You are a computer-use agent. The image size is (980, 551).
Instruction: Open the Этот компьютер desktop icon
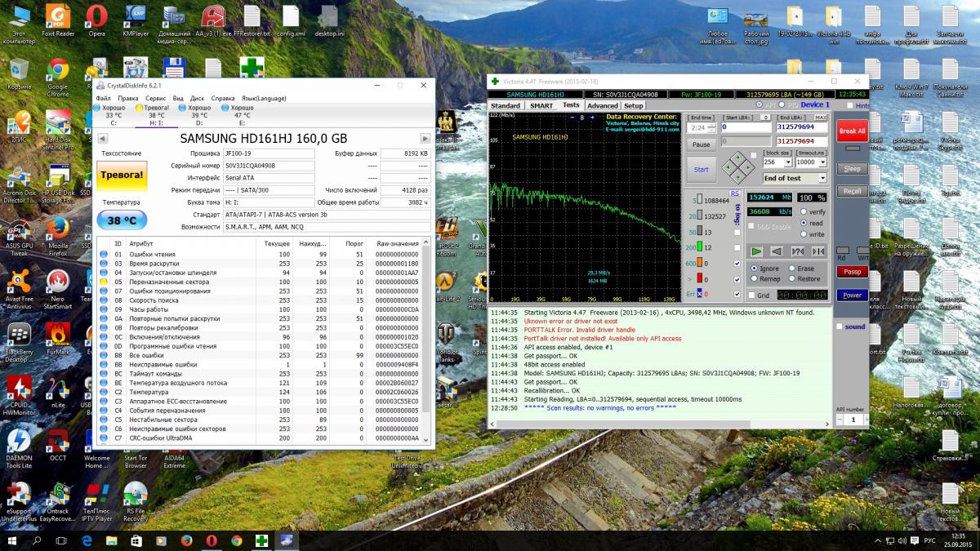[x=19, y=23]
